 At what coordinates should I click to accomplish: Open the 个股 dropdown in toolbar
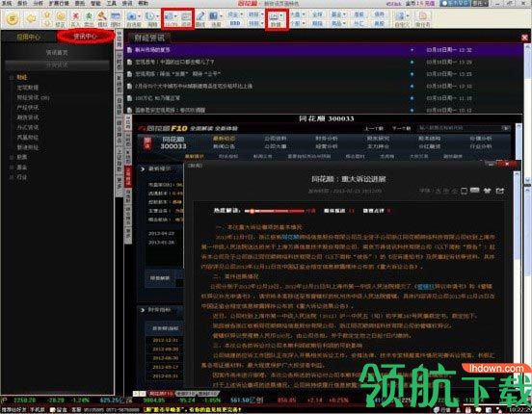point(298,23)
